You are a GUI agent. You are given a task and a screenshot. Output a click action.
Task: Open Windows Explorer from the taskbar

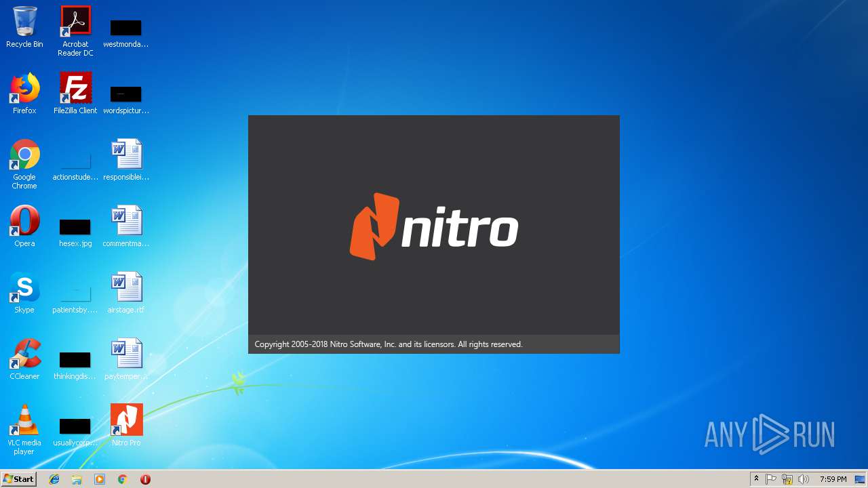coord(77,479)
